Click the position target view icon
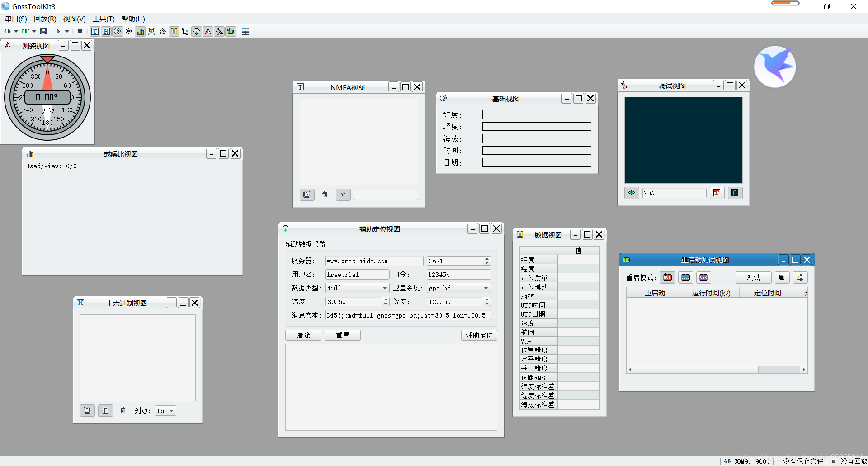 point(129,31)
